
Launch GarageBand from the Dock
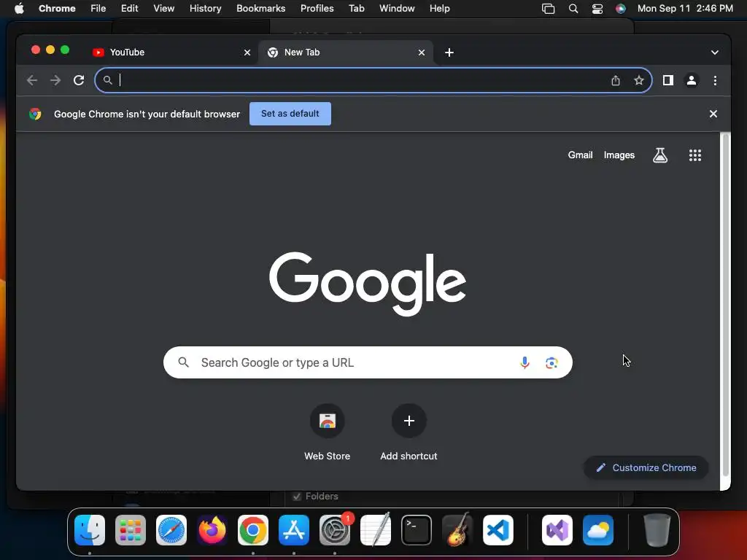pos(457,530)
